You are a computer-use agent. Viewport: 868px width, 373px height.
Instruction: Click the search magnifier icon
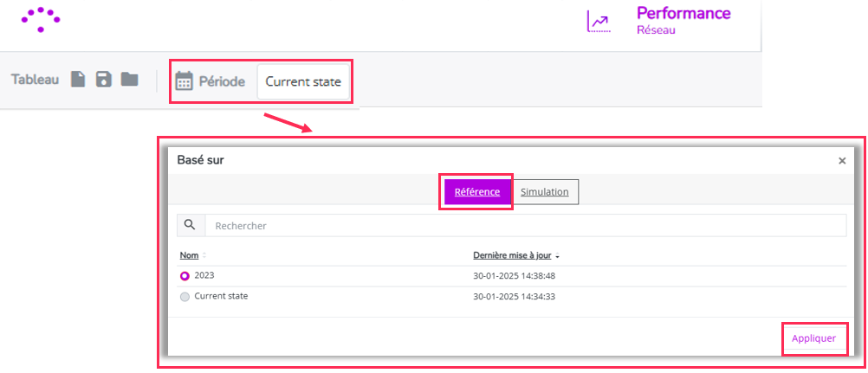tap(191, 225)
